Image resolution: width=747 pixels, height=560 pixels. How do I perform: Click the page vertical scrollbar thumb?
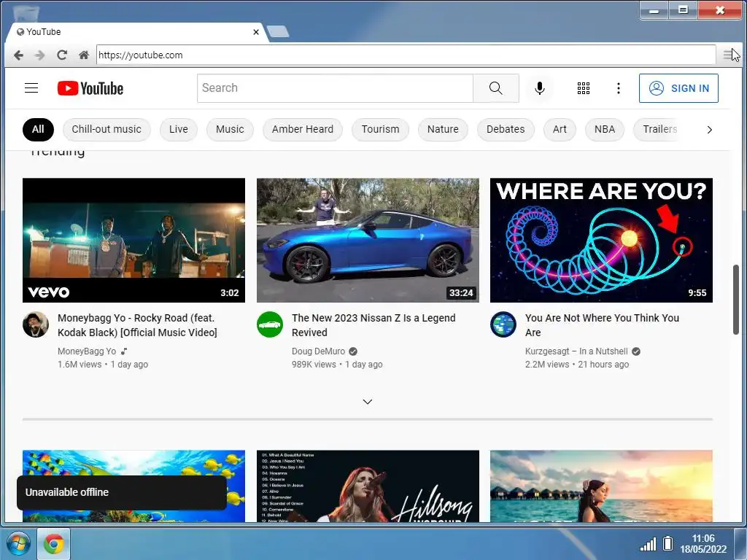(736, 300)
